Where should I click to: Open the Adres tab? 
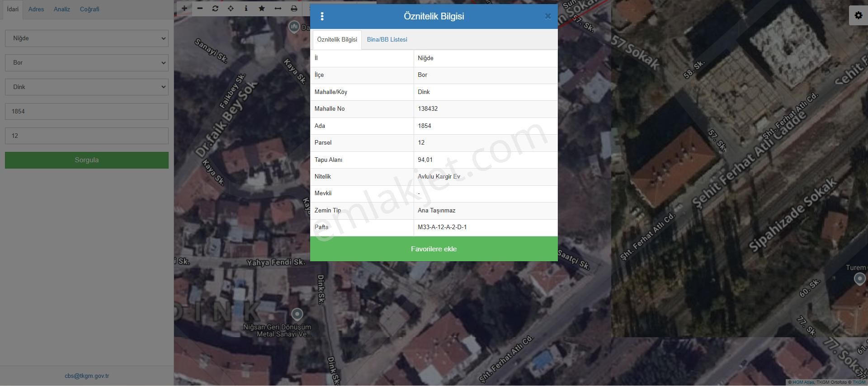[x=36, y=9]
